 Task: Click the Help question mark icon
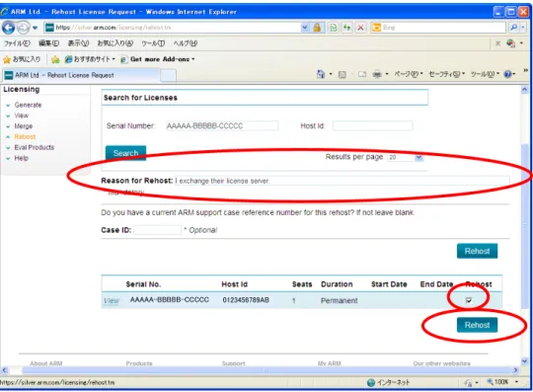click(x=507, y=74)
